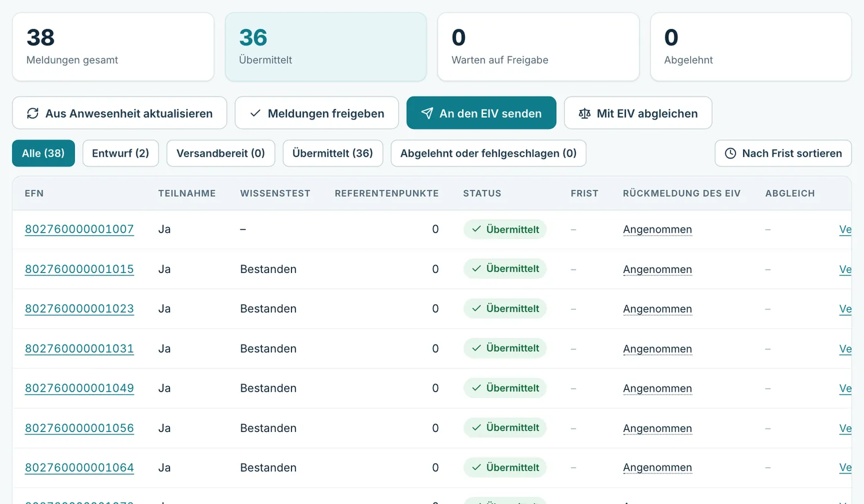
Task: Open Abgelehnt oder fehlgeschlagen (0) filter
Action: 488,153
